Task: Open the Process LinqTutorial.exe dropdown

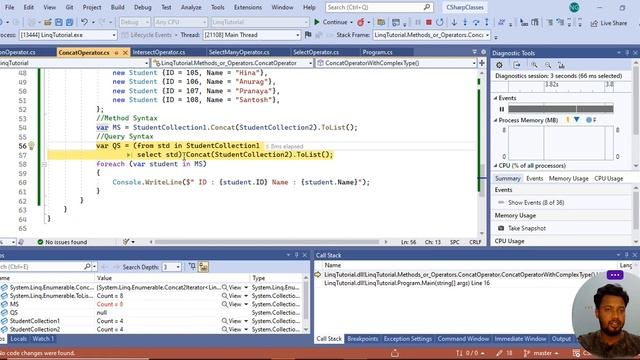Action: (x=68, y=35)
